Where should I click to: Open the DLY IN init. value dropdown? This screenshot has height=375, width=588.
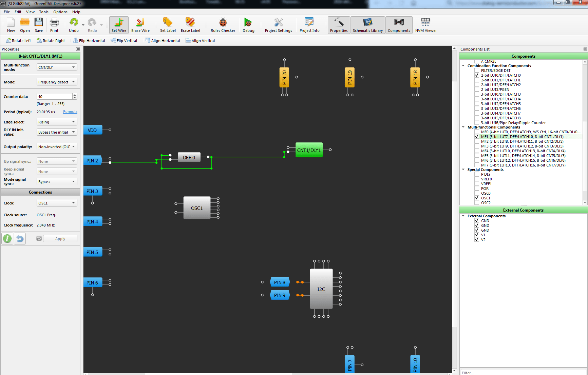click(x=57, y=132)
